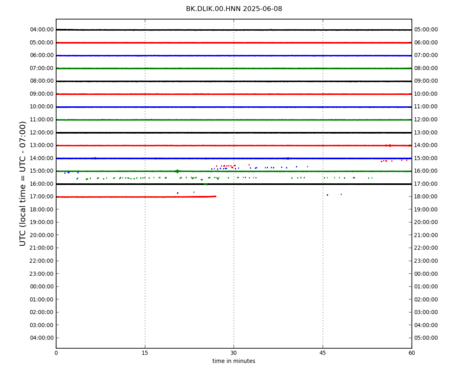Click the blue 14:00:00 trace line

point(234,158)
